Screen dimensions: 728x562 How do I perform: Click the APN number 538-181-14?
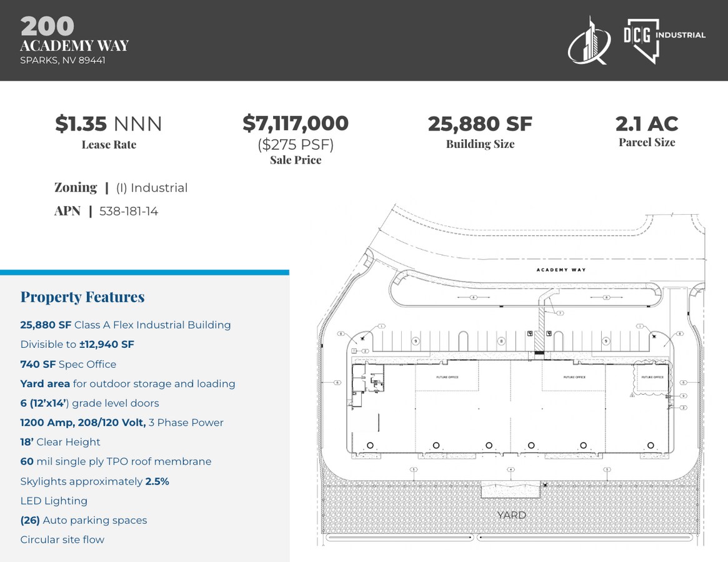tap(129, 212)
